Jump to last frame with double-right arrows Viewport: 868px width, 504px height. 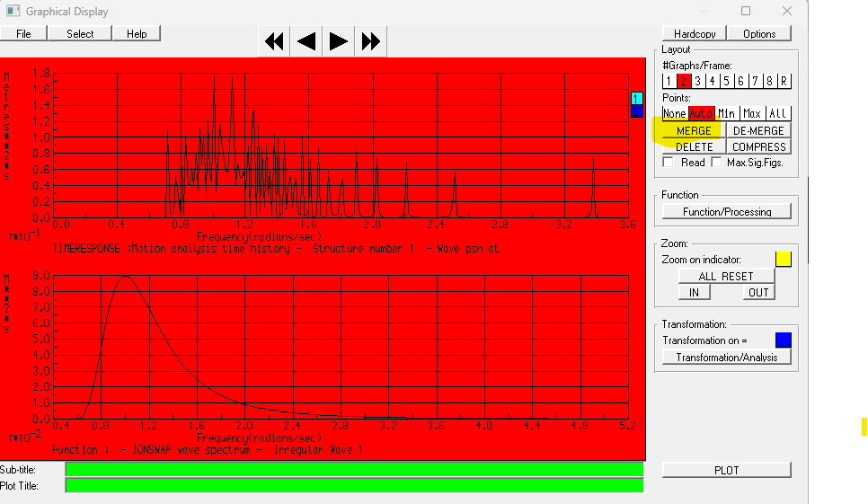370,41
